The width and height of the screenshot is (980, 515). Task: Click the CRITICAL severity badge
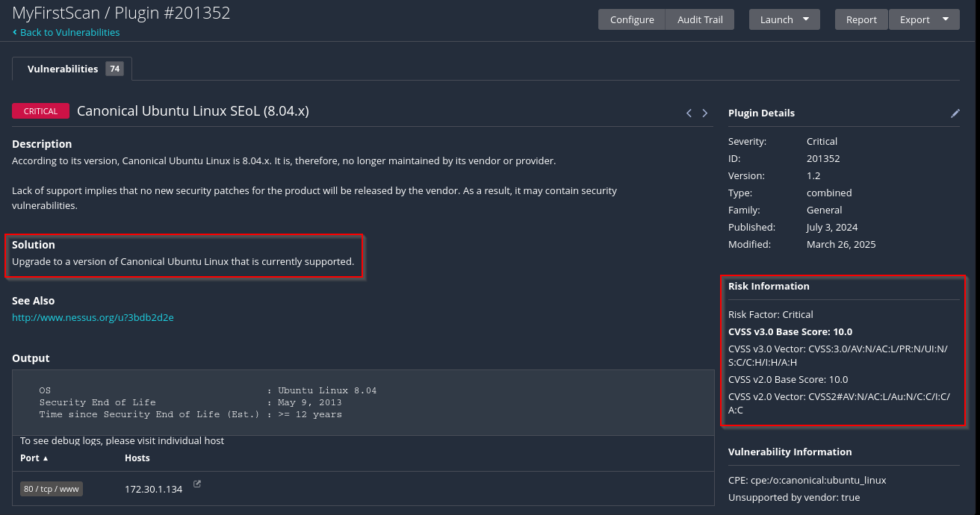tap(40, 111)
